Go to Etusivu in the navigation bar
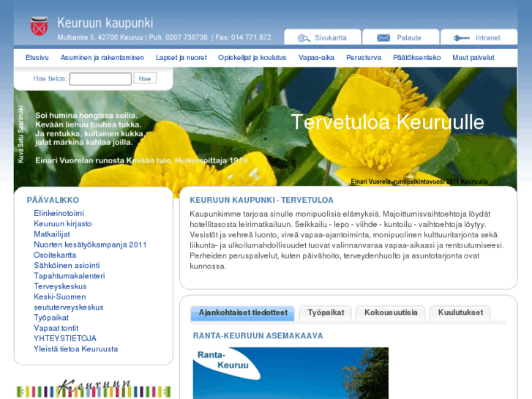This screenshot has height=399, width=532. pos(37,57)
